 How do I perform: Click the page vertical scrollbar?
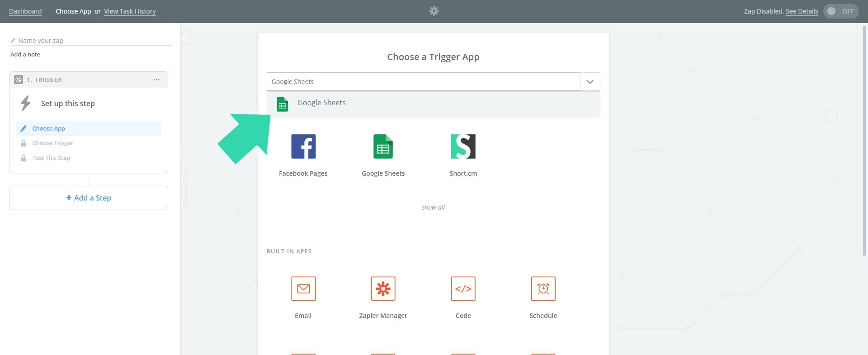click(864, 140)
